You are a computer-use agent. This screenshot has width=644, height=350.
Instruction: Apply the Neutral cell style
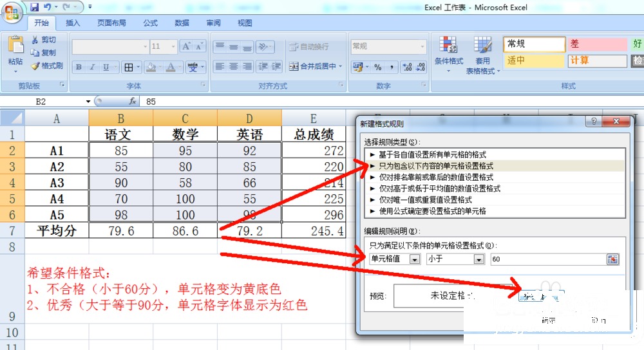[533, 60]
